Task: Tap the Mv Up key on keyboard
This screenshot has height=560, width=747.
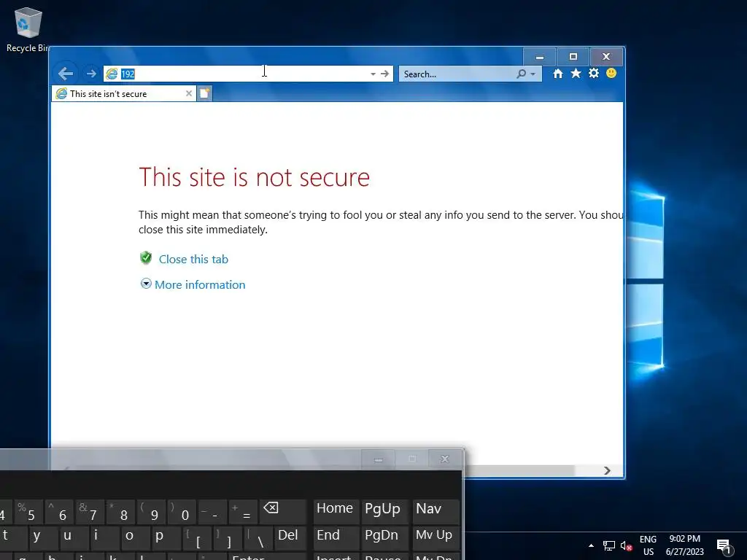Action: [x=436, y=537]
